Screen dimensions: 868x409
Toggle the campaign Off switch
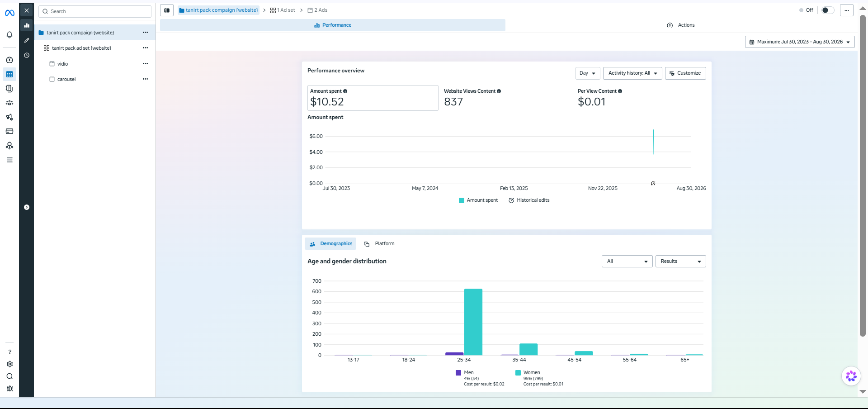click(828, 10)
